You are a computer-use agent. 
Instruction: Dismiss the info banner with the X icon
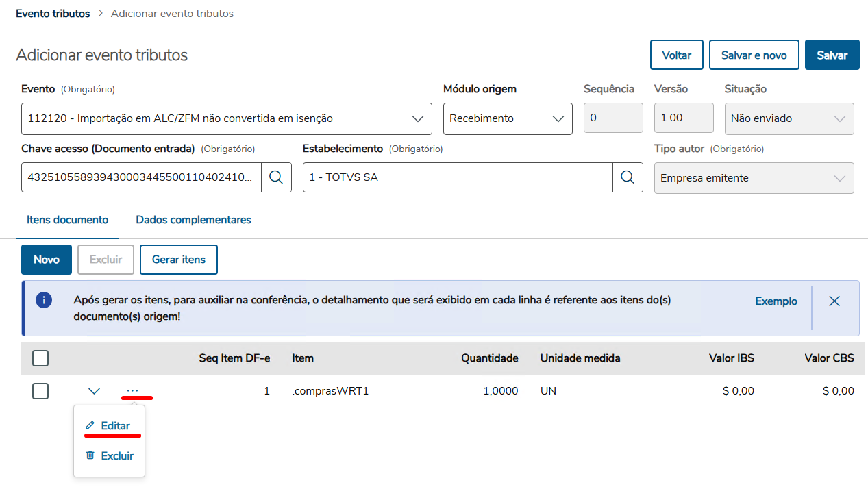point(834,301)
